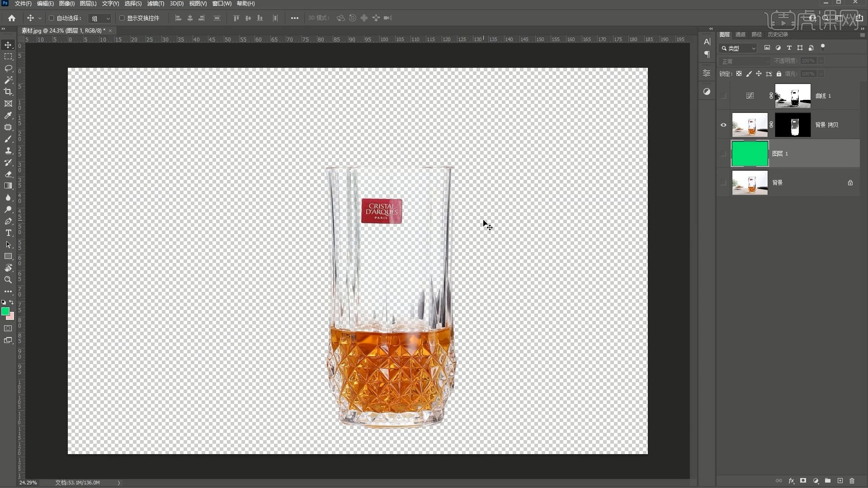The height and width of the screenshot is (488, 868).
Task: Open the 组 auto-select dropdown
Action: tap(100, 19)
